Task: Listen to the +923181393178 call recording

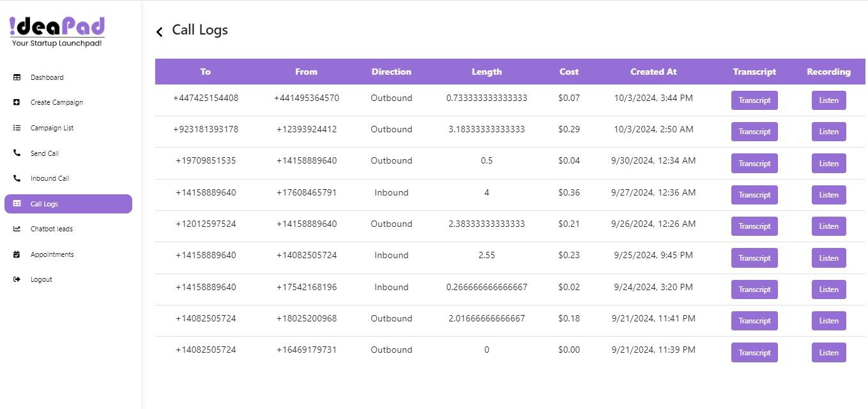Action: [x=828, y=132]
